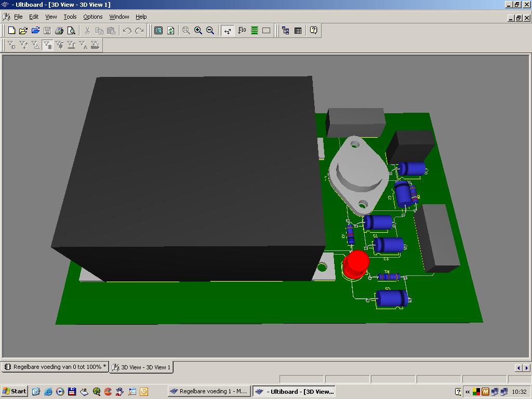Screen dimensions: 532x399
Task: Open the View menu
Action: [51, 17]
